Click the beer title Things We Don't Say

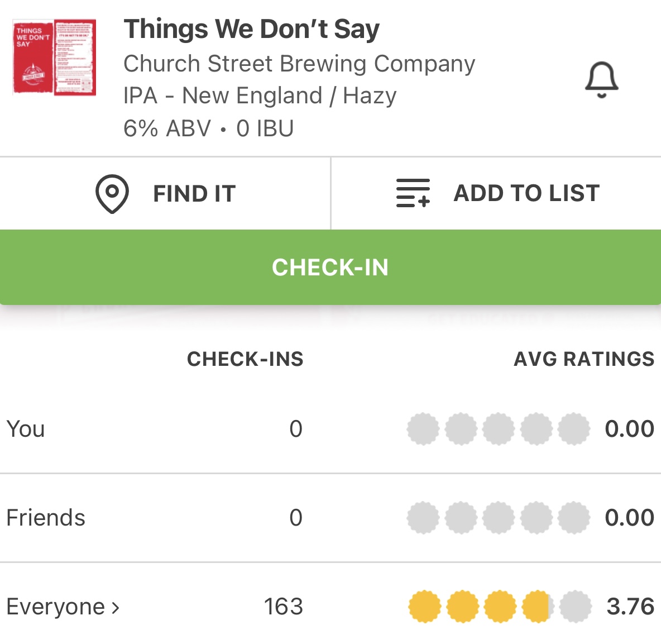click(x=252, y=29)
